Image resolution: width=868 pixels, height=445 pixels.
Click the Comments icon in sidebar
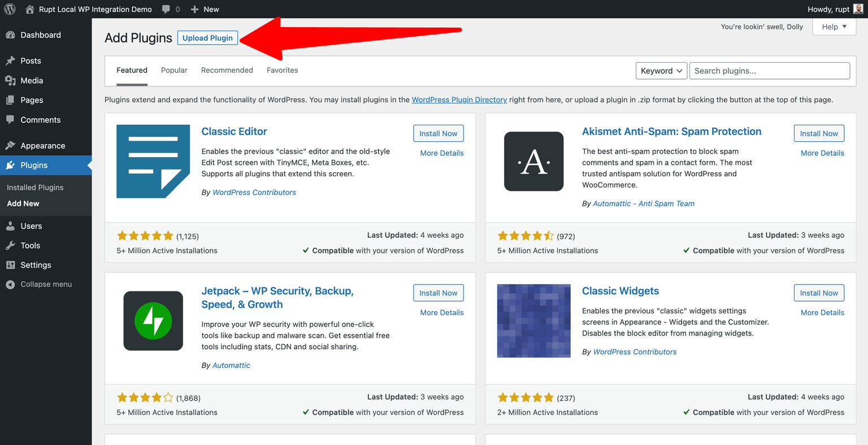pyautogui.click(x=10, y=120)
